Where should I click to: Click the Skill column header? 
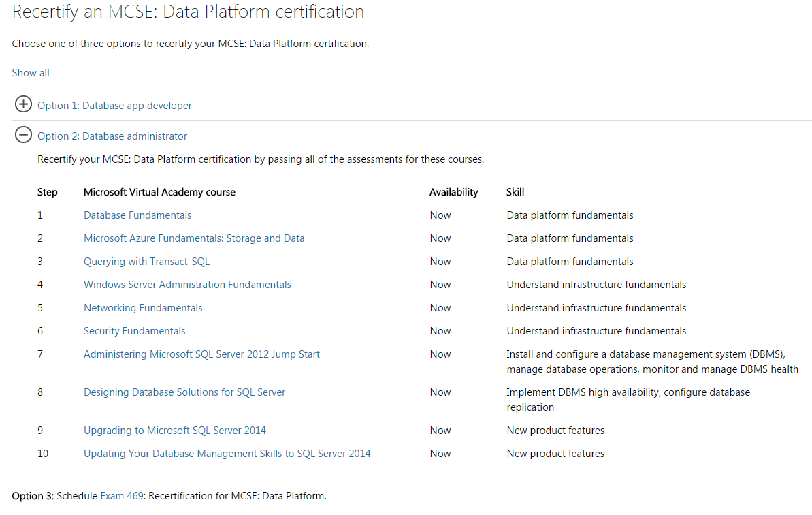pos(515,192)
